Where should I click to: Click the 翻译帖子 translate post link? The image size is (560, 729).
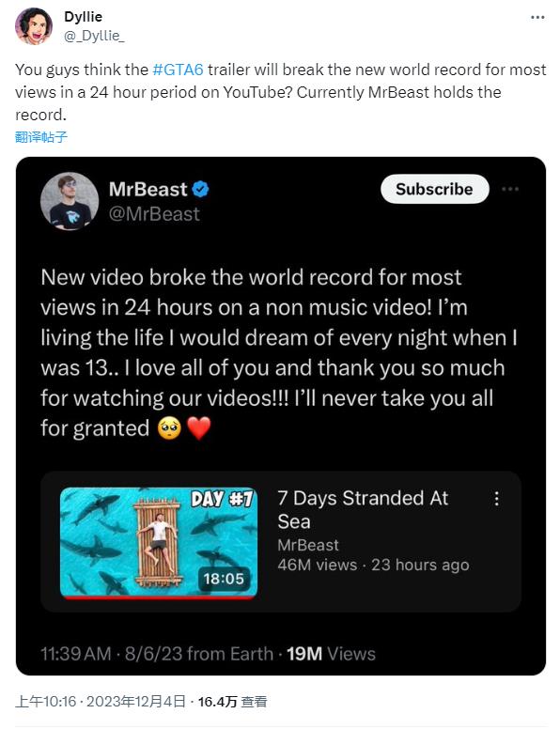tap(41, 137)
